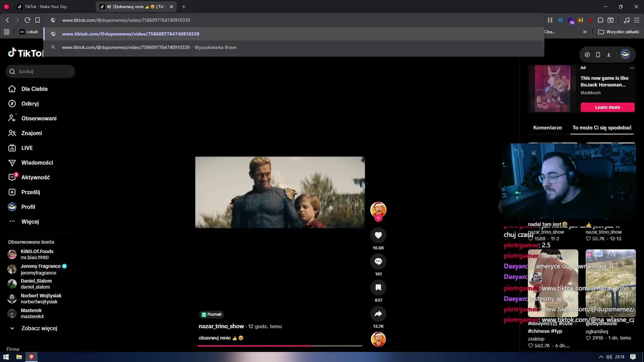Viewport: 644px width, 362px height.
Task: Open apps grid icon in bookmarks bar
Action: 7,32
